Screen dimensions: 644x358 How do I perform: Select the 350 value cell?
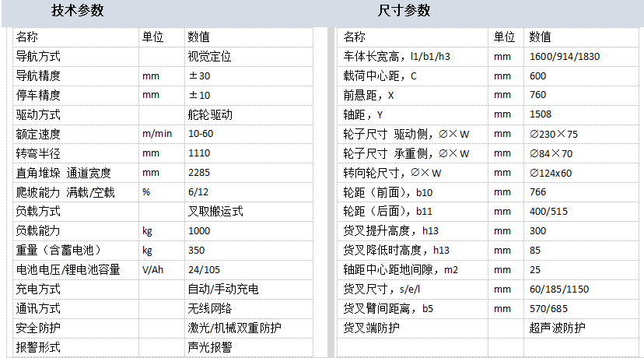point(248,251)
